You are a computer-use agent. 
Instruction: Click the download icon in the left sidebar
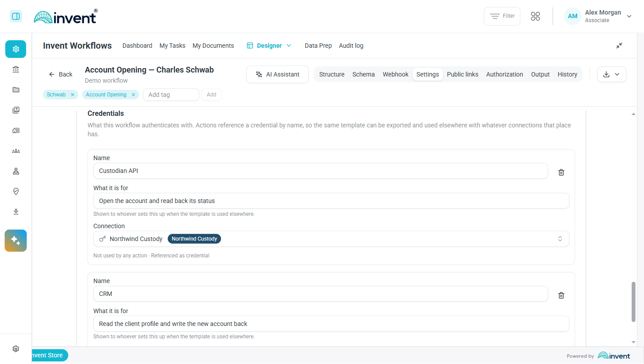16,212
